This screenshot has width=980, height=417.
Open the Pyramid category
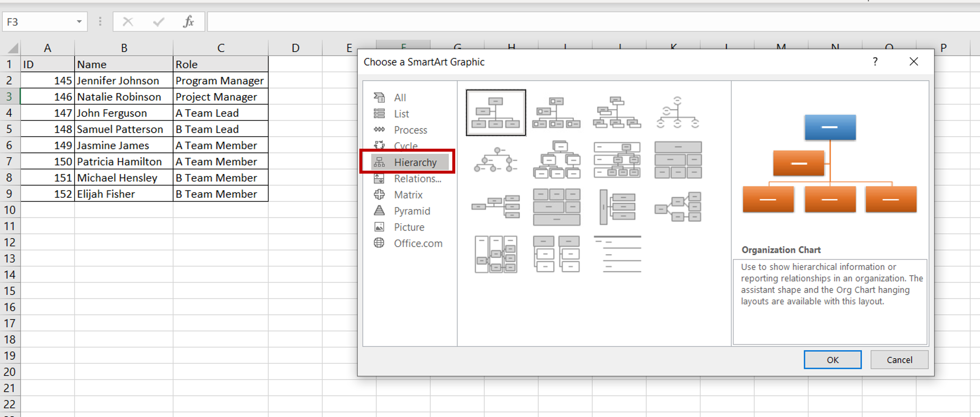[412, 211]
